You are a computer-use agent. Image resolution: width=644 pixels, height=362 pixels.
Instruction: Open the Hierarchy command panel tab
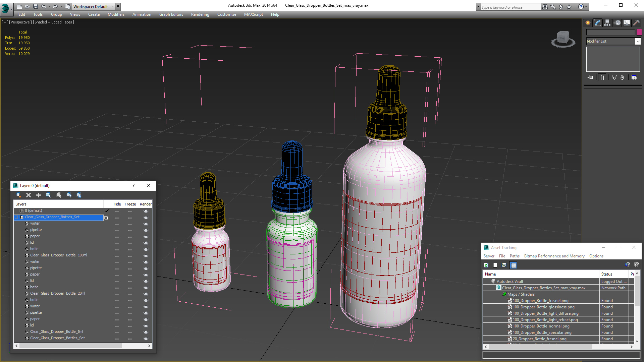(x=607, y=23)
